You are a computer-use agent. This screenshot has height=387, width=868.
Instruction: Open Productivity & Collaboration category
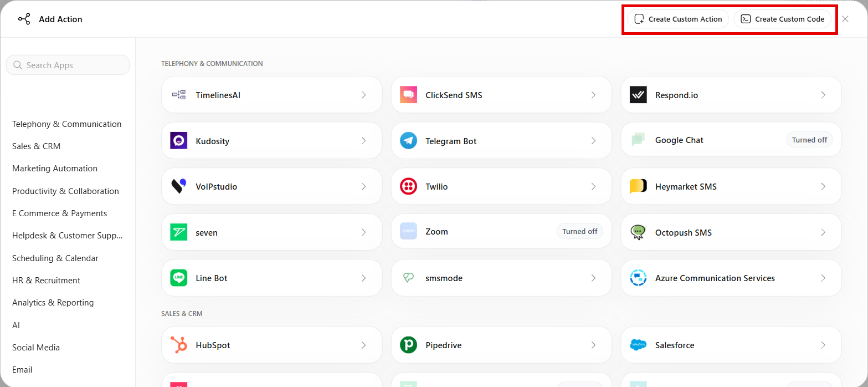65,191
